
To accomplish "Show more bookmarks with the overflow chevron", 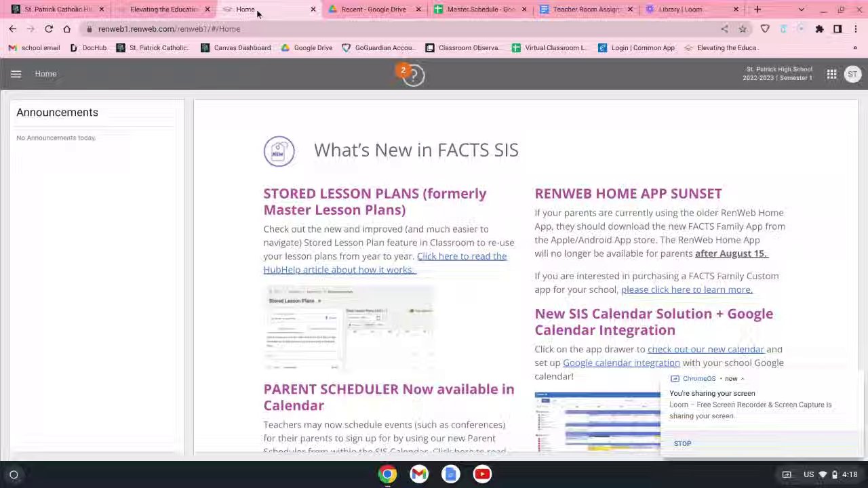I will 855,48.
